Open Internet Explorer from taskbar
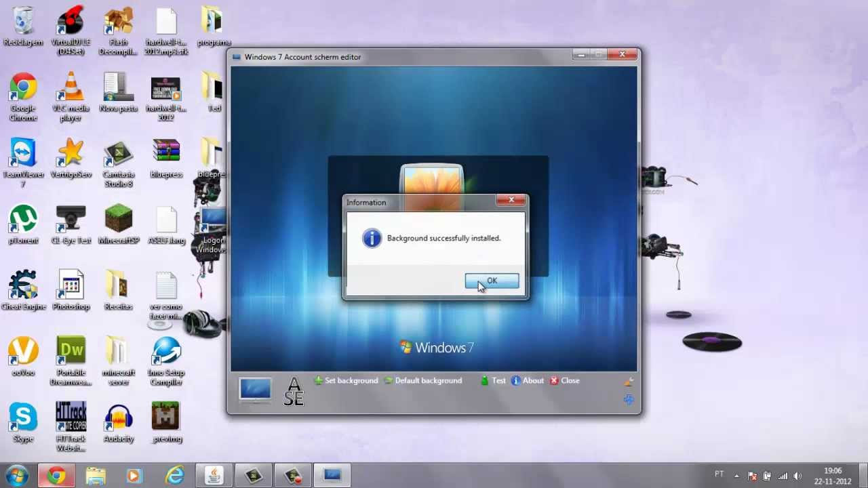868x488 pixels. coord(175,476)
